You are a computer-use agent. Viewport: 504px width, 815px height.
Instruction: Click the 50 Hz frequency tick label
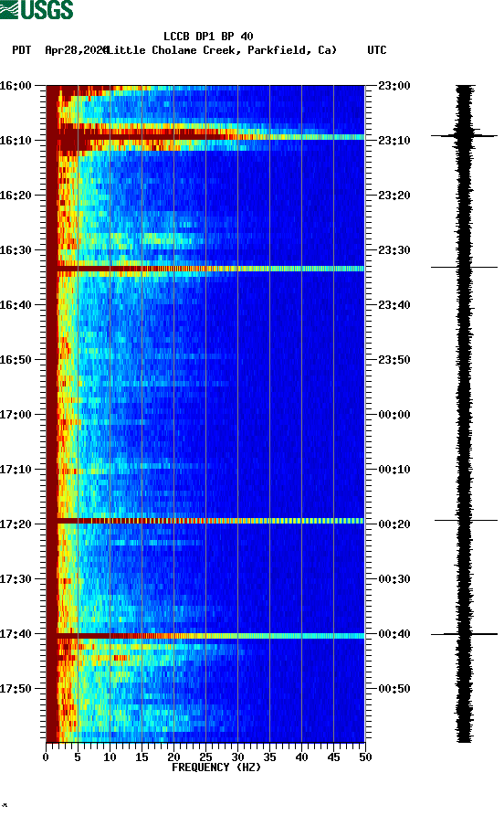(x=365, y=757)
